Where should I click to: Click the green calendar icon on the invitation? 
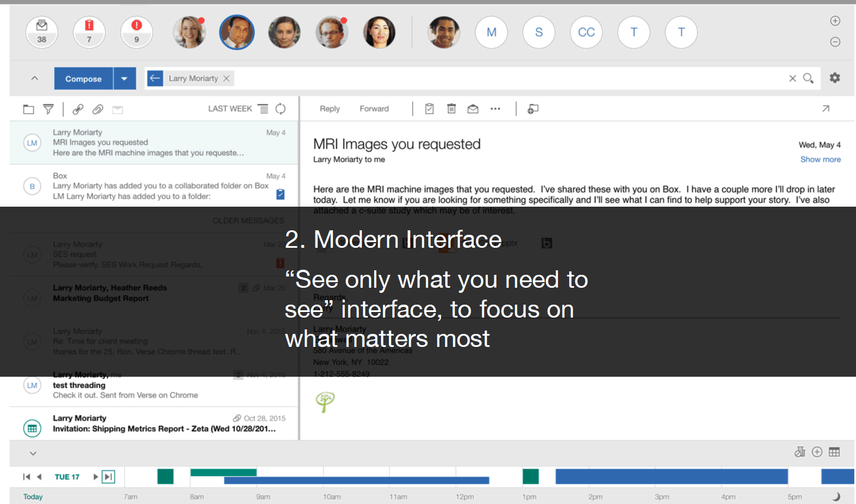coord(32,429)
